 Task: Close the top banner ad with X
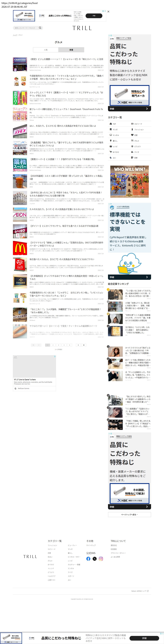click(108, 12)
